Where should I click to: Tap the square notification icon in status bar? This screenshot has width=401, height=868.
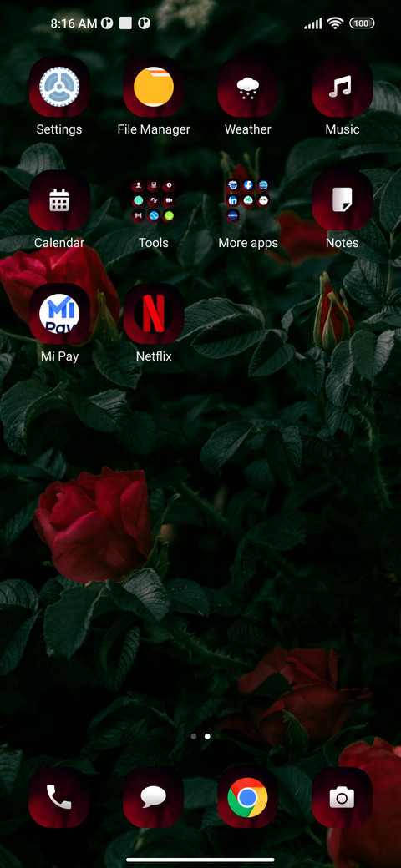(x=125, y=23)
